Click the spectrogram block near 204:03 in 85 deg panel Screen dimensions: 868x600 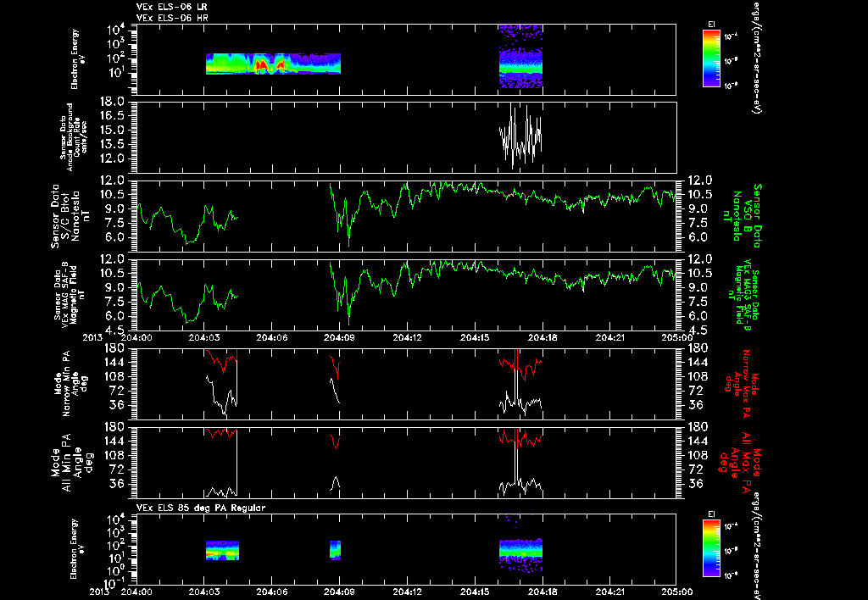point(223,550)
